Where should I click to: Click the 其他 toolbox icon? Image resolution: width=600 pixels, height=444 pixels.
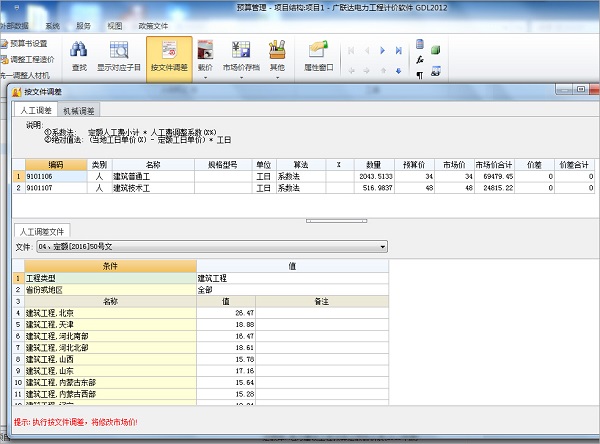277,50
